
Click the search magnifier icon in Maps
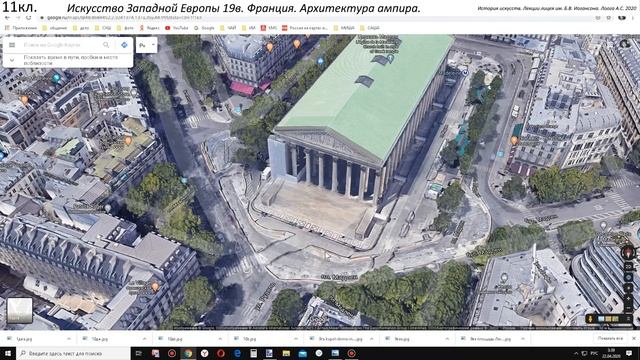click(106, 45)
